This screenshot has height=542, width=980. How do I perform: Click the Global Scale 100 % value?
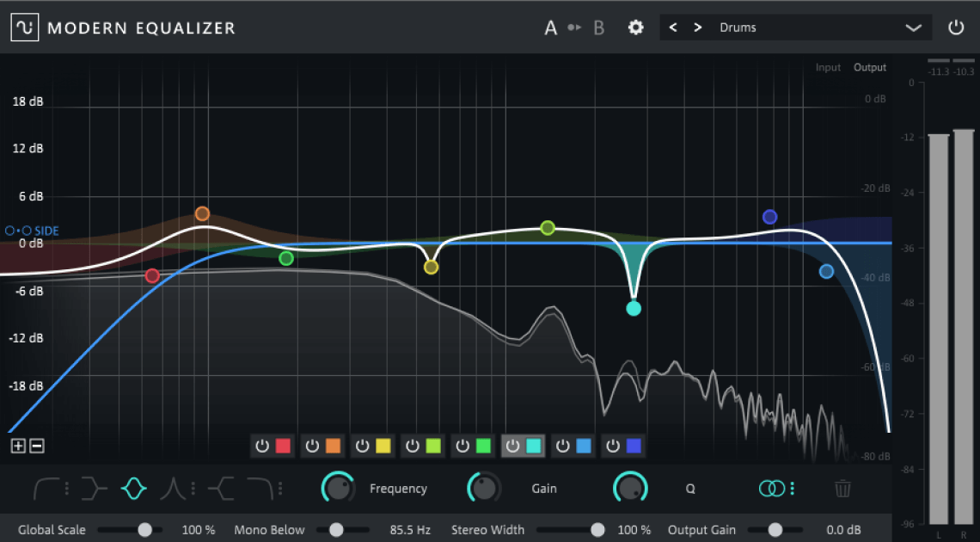(x=198, y=529)
